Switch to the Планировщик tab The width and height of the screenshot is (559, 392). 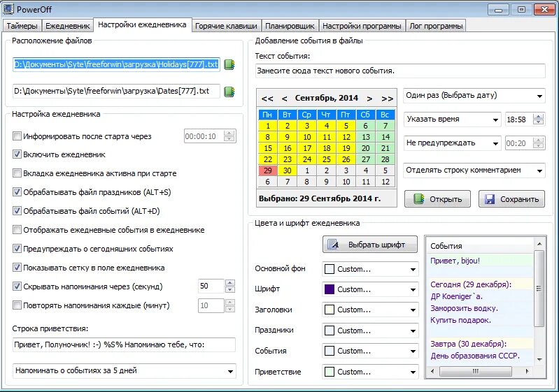pyautogui.click(x=290, y=26)
